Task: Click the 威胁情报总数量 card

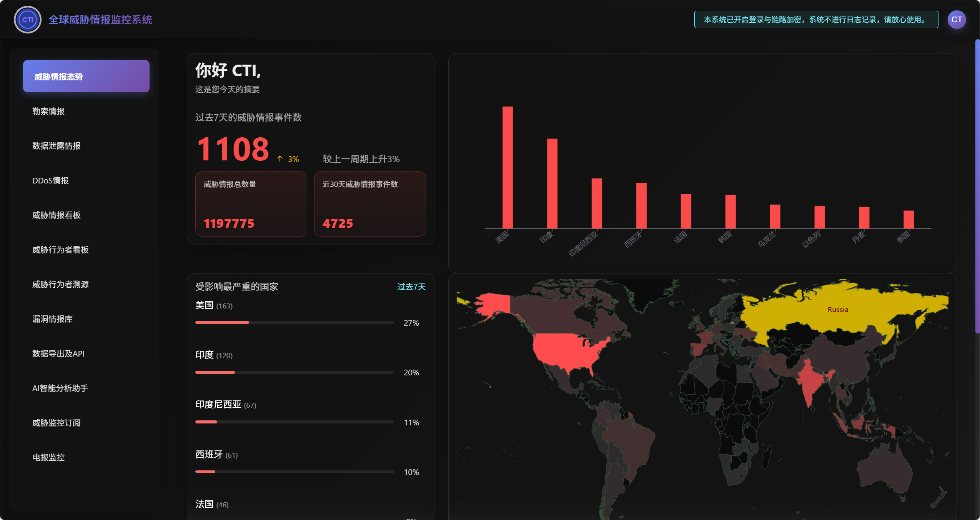Action: coord(251,203)
